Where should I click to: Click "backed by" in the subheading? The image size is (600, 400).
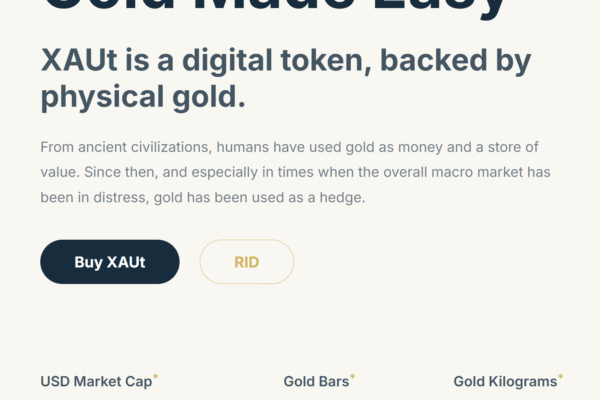click(456, 61)
